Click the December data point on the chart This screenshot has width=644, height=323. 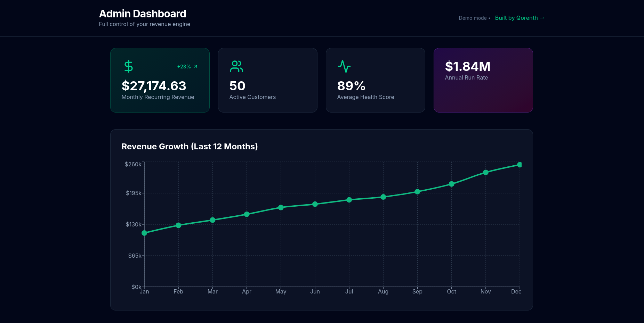pos(520,165)
